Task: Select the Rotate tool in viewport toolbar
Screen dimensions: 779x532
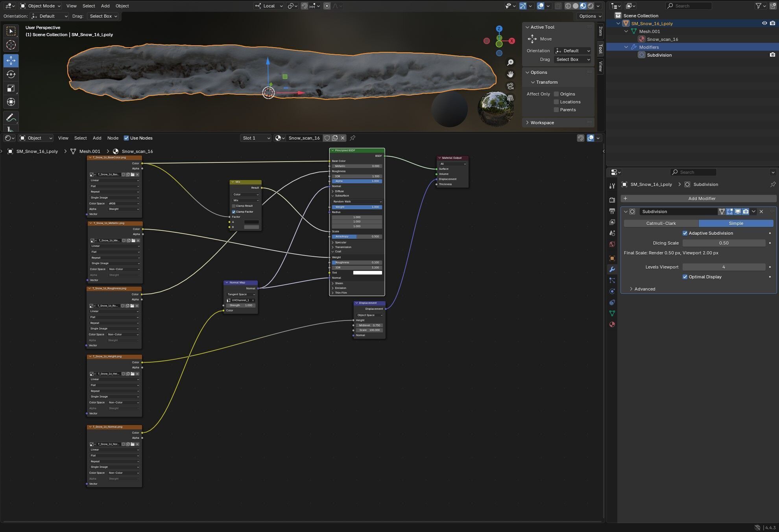Action: [11, 74]
